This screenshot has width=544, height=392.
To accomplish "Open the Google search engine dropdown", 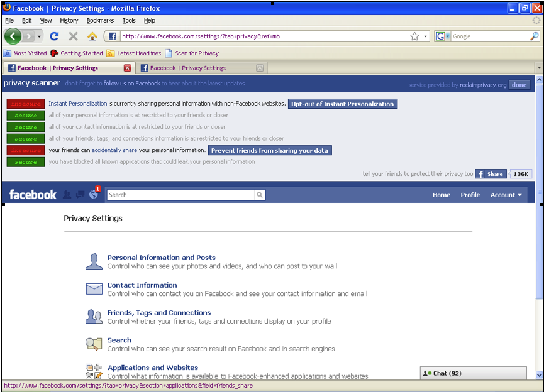I will point(443,36).
